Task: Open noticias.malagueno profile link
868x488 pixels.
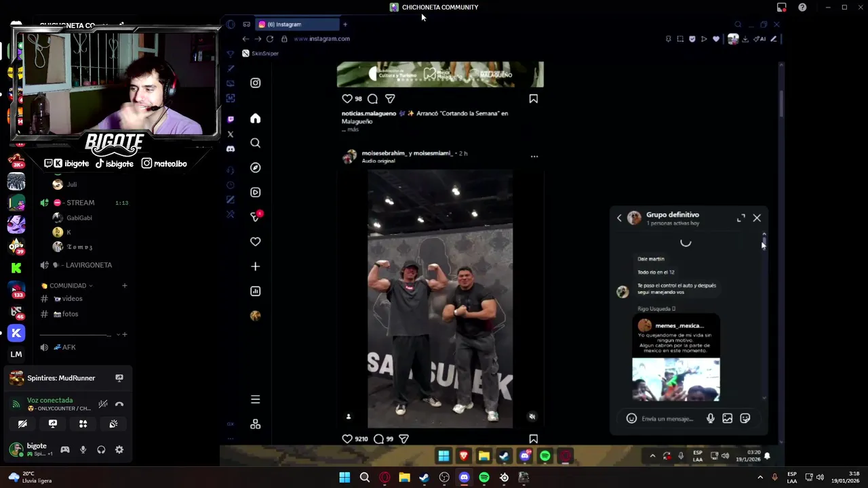Action: [x=369, y=113]
